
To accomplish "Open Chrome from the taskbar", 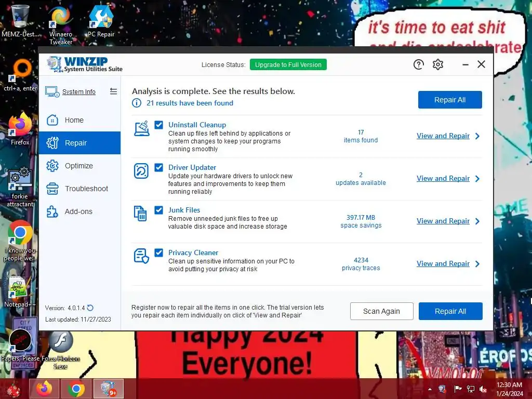I will tap(76, 389).
